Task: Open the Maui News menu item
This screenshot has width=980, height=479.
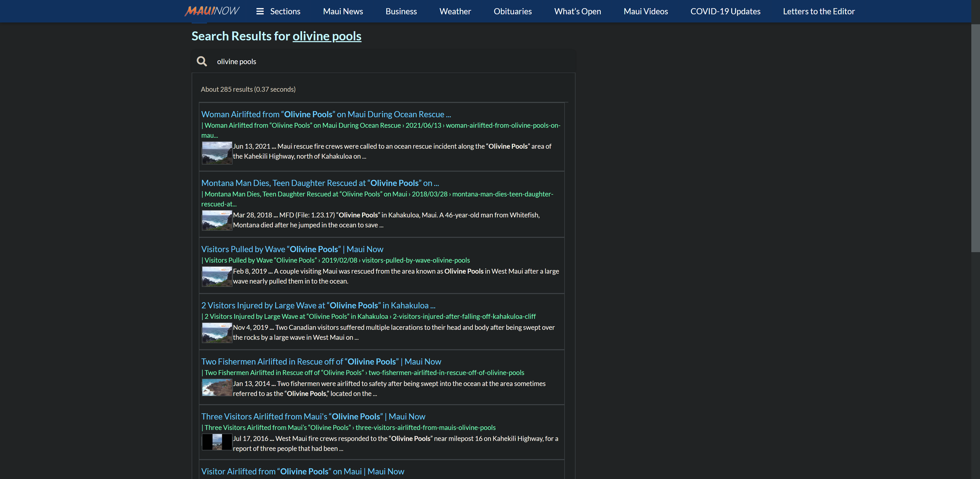Action: 343,11
